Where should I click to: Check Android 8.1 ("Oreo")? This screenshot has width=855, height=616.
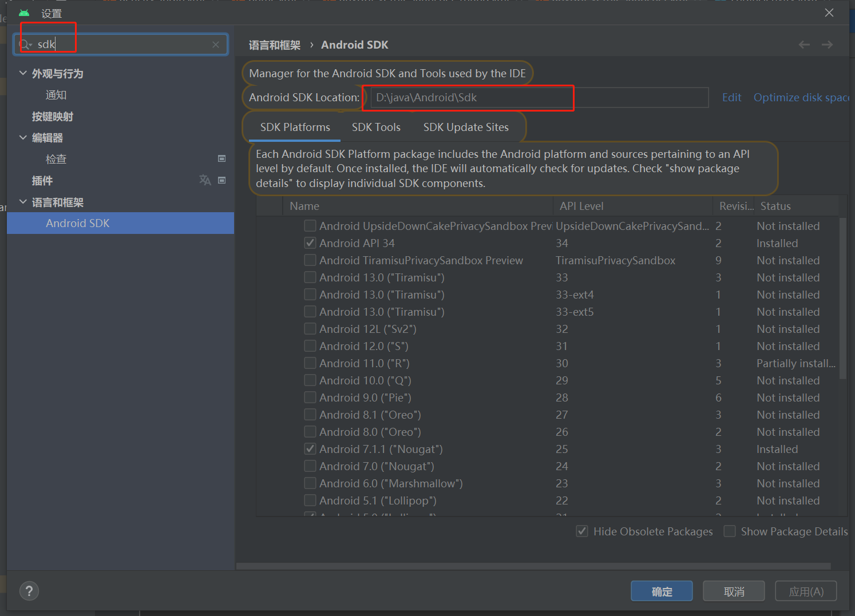click(x=310, y=415)
